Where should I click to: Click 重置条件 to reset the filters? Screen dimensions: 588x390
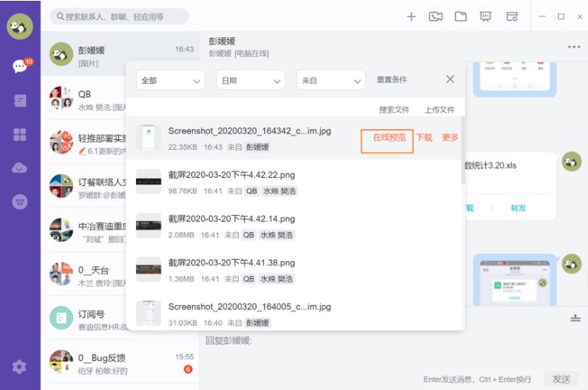(392, 80)
